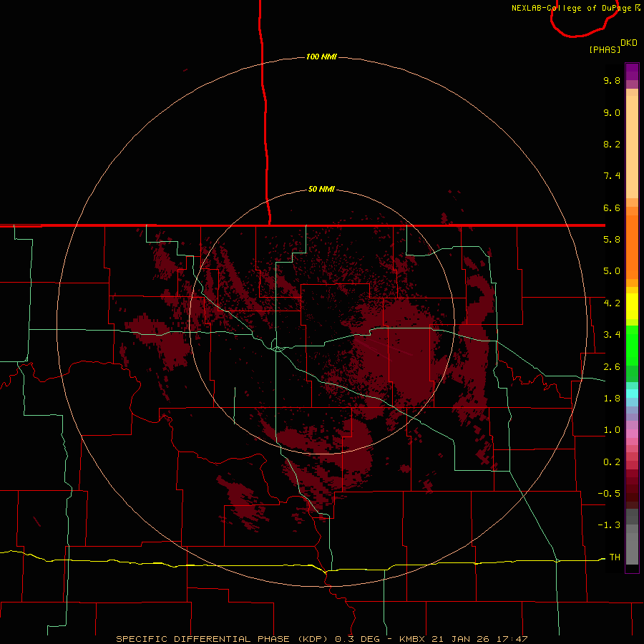This screenshot has width=644, height=644.
Task: Click the -0.5 scale value
Action: (x=609, y=494)
